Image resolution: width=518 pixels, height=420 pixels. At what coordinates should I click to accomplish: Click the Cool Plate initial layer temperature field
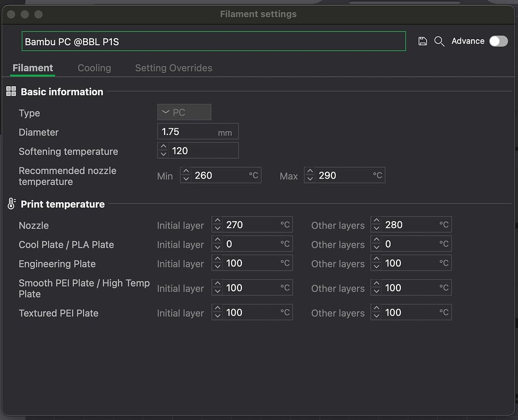tap(252, 244)
